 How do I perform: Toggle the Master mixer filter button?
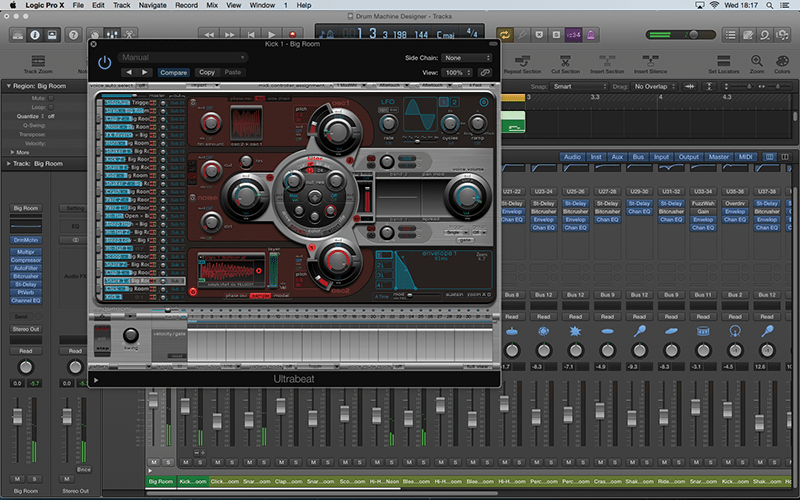pos(718,157)
